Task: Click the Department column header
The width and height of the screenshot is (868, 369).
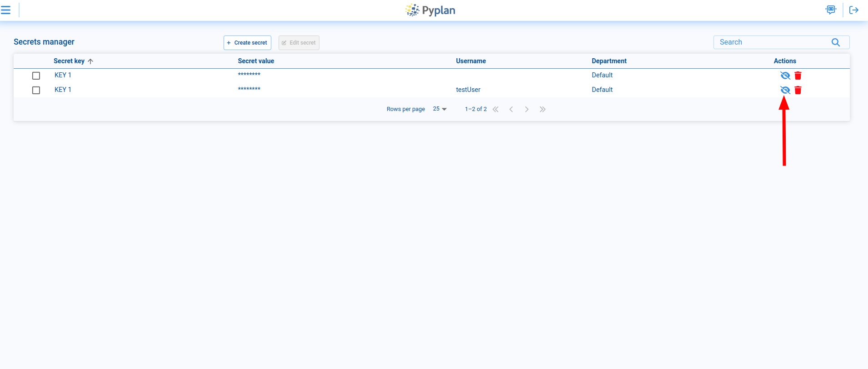Action: [609, 61]
